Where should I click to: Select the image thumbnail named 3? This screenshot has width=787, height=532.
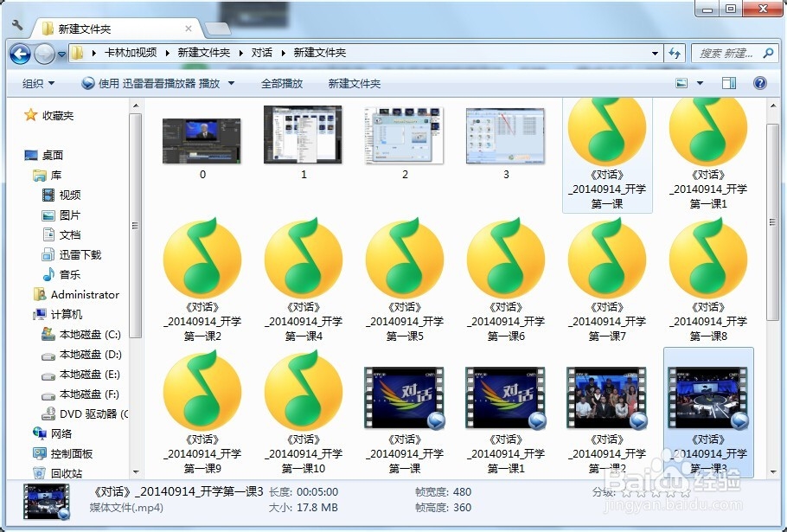coord(505,136)
